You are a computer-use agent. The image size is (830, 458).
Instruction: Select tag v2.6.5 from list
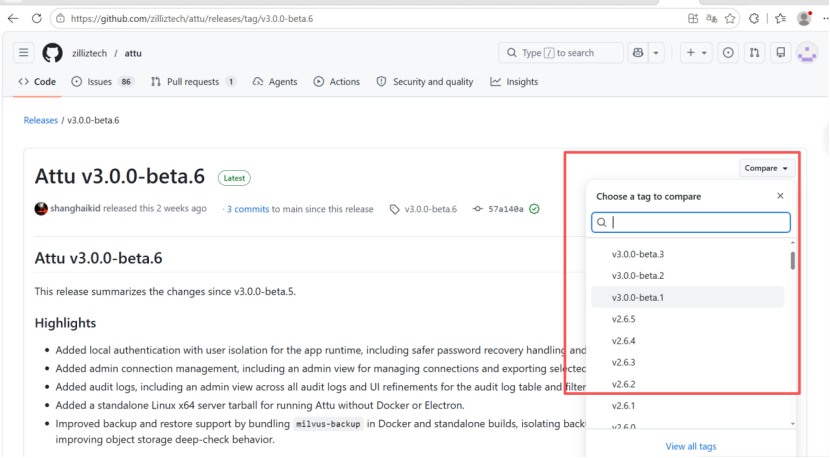(687, 319)
